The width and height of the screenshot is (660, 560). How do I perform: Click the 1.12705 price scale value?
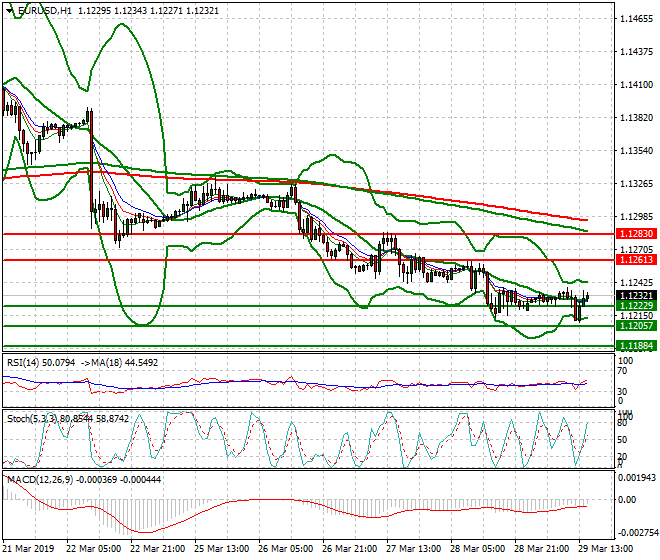636,250
